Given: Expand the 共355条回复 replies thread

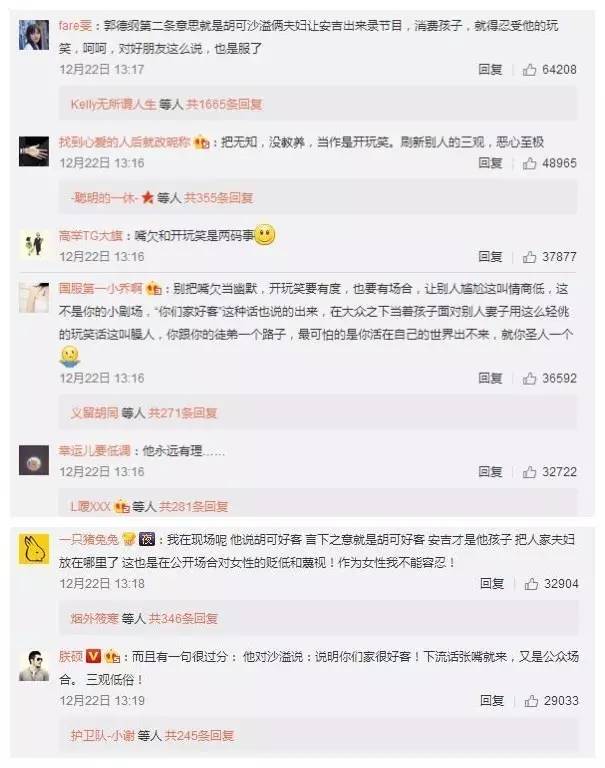Looking at the screenshot, I should pos(218,198).
